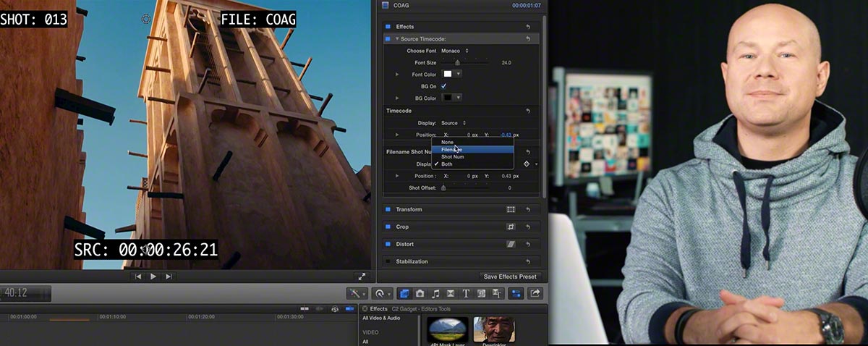Open the enhancements magic wand menu
The height and width of the screenshot is (346, 868).
click(357, 293)
